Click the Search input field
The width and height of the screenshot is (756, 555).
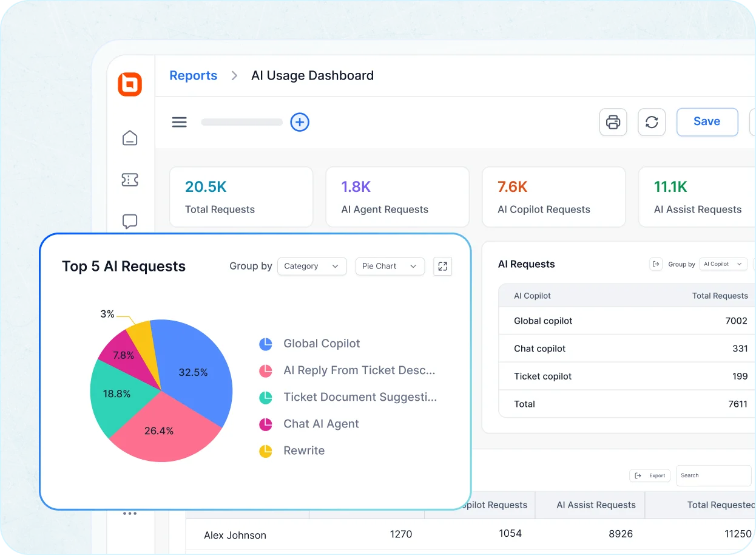(714, 475)
